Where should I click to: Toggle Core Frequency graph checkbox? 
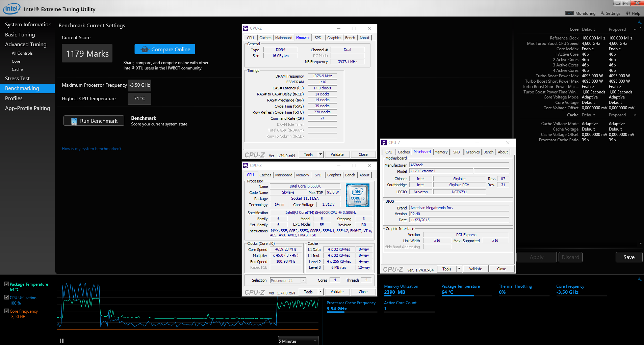click(x=6, y=311)
